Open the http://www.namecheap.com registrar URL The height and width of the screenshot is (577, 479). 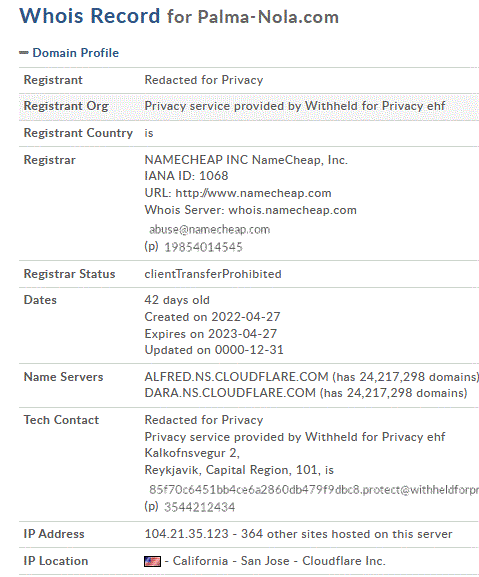[x=253, y=193]
